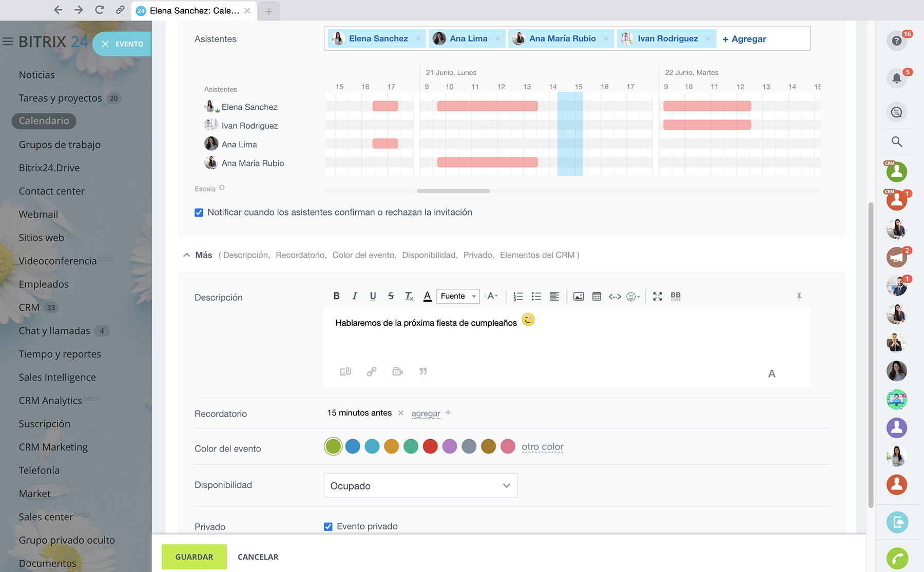This screenshot has height=572, width=924.
Task: Insert a table into the description
Action: click(x=596, y=296)
